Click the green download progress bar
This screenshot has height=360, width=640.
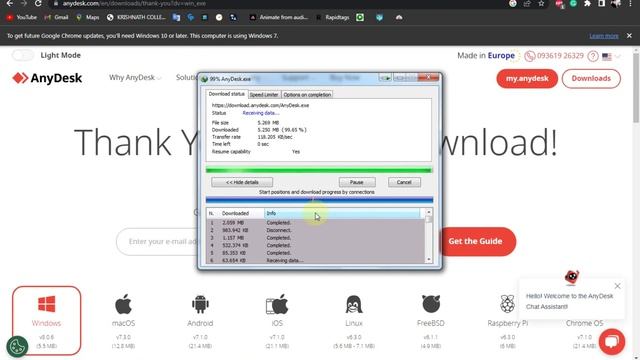click(x=319, y=170)
